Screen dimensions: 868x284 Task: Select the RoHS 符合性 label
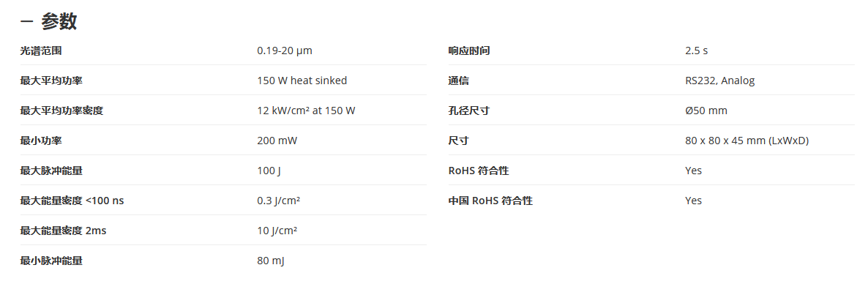click(479, 171)
